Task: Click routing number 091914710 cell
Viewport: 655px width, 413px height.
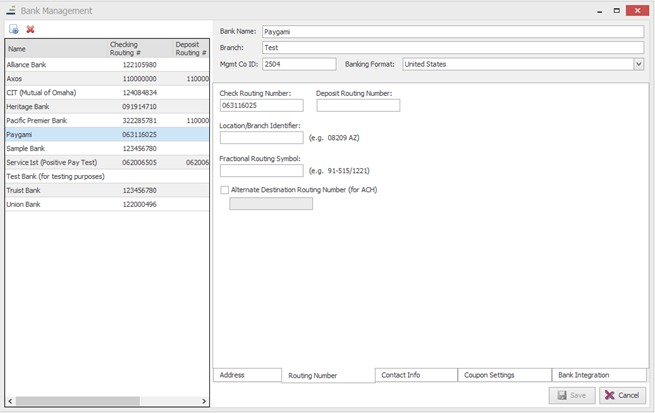Action: 140,106
